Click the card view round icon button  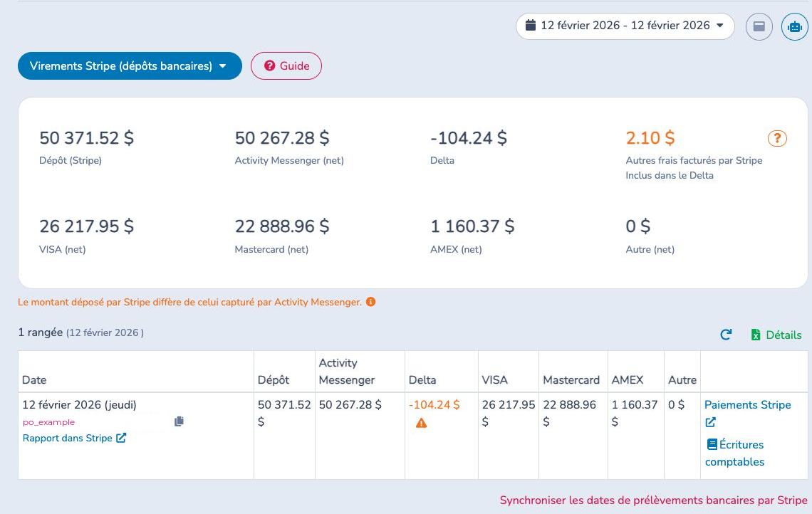tap(759, 26)
